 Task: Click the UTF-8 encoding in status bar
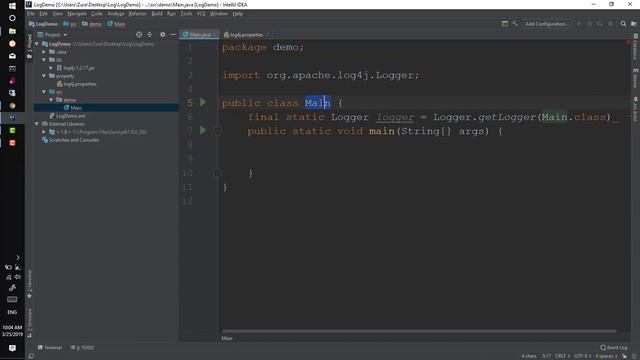coord(582,356)
